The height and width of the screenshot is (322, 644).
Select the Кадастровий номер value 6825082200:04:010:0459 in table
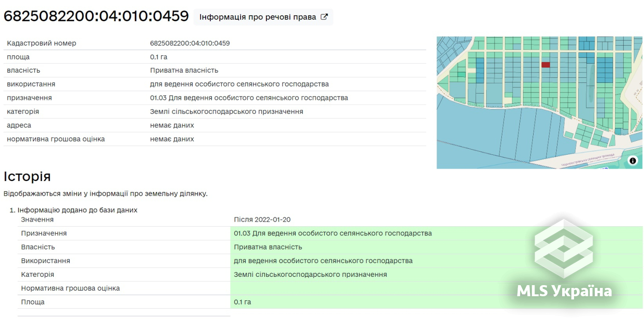pos(190,43)
